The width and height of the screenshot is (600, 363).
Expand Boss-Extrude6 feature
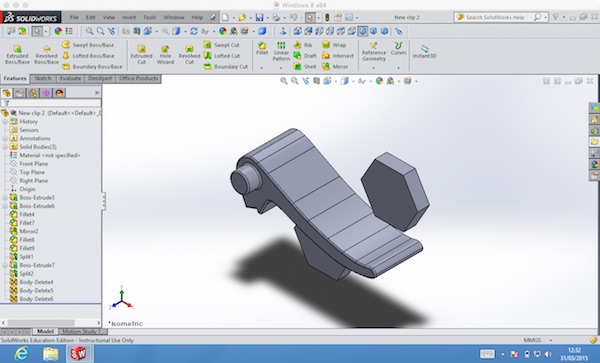pos(5,206)
